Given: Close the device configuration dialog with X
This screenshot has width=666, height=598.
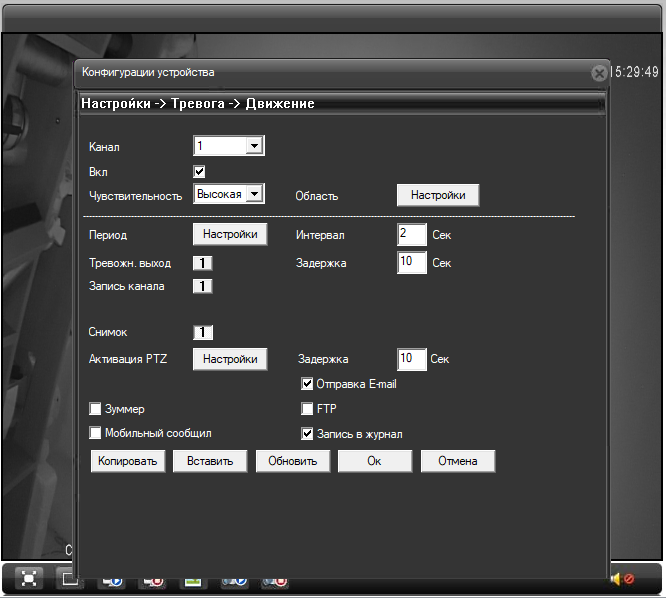Looking at the screenshot, I should coord(598,73).
